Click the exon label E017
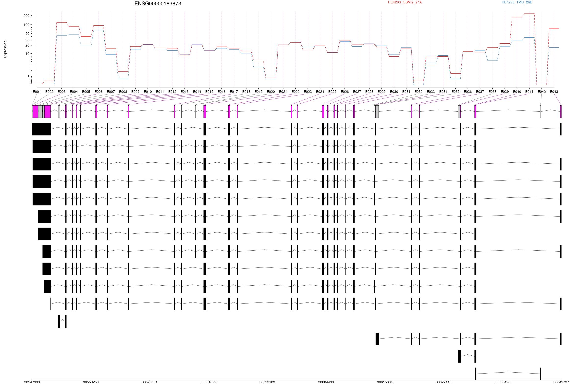The height and width of the screenshot is (387, 588). click(x=234, y=92)
